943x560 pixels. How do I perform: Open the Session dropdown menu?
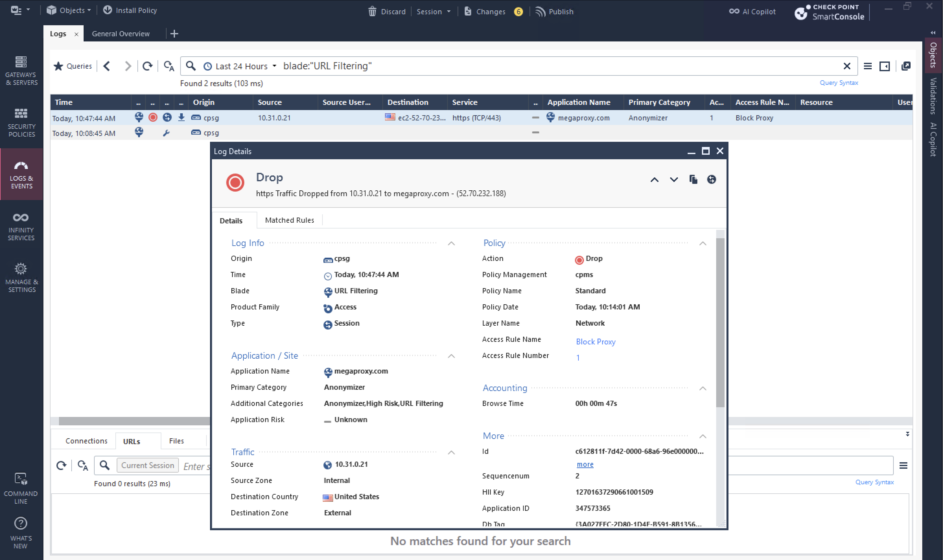[433, 11]
